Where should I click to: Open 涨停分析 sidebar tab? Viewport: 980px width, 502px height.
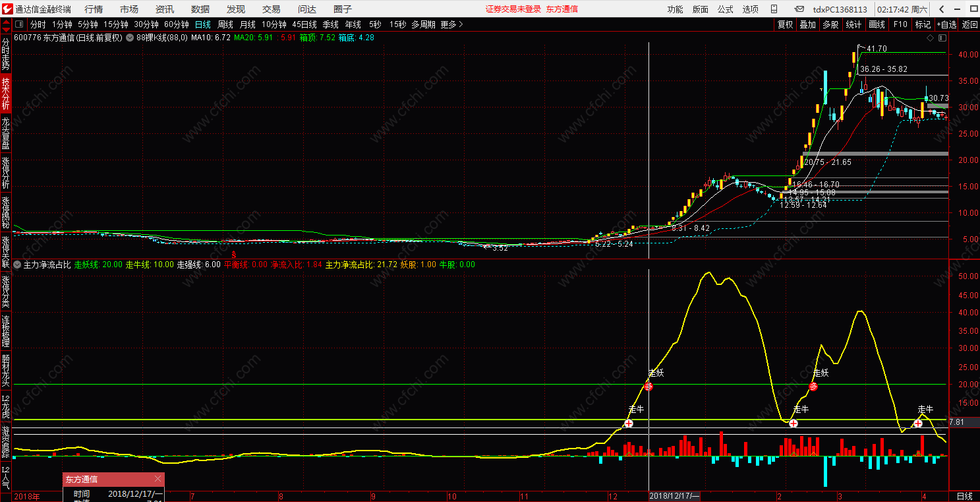[5, 173]
